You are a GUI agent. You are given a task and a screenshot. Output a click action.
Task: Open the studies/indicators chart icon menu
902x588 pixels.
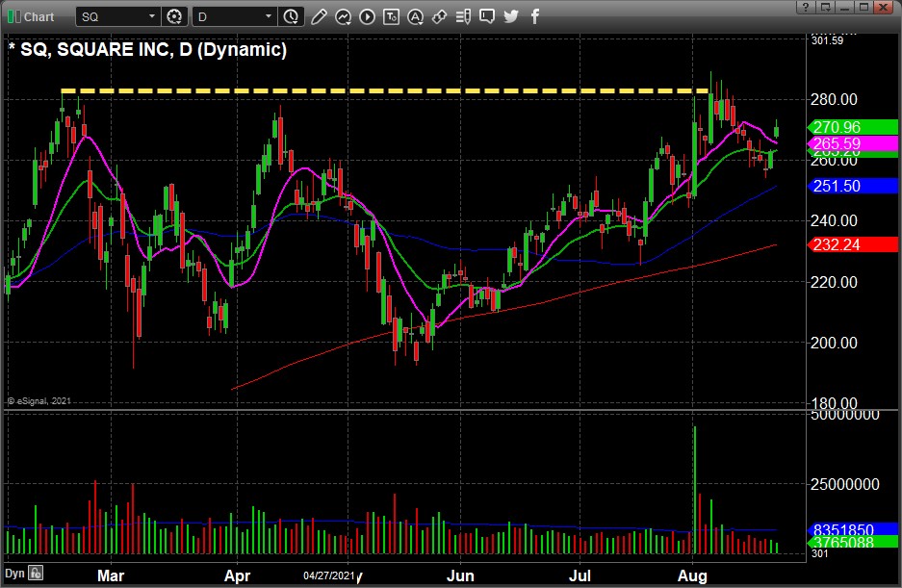(344, 16)
